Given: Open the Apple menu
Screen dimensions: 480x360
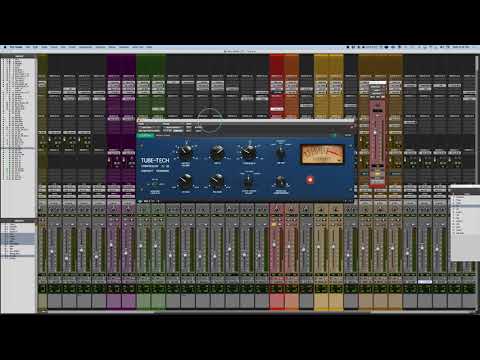Looking at the screenshot, I should point(5,47).
